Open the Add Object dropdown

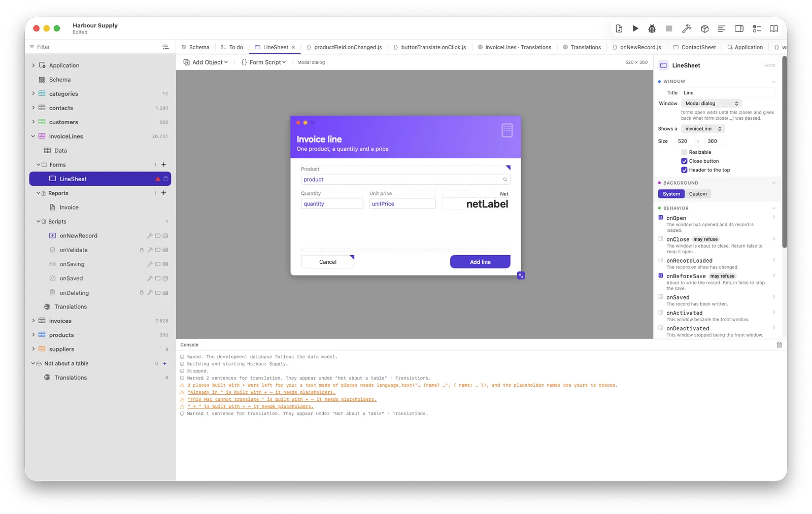206,62
